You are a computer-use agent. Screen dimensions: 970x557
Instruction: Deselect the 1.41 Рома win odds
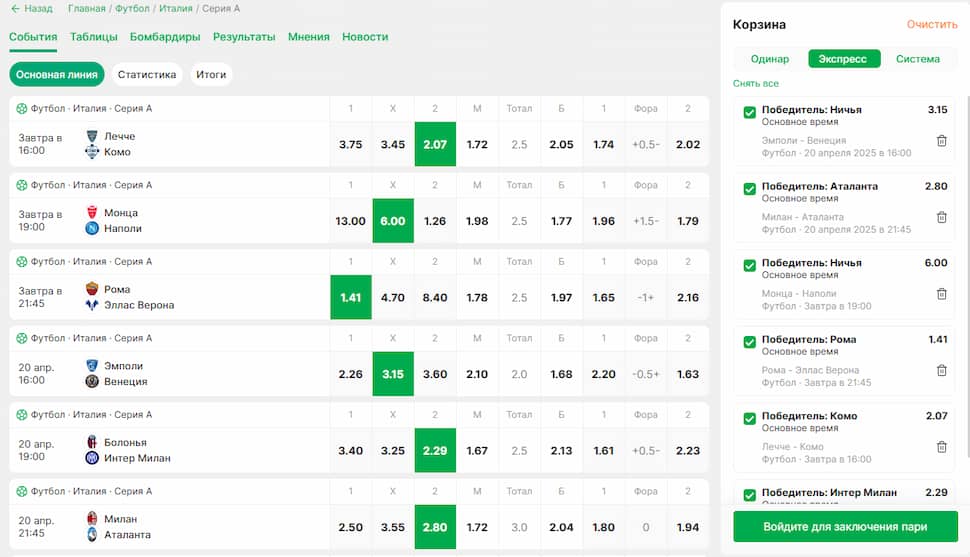[351, 298]
